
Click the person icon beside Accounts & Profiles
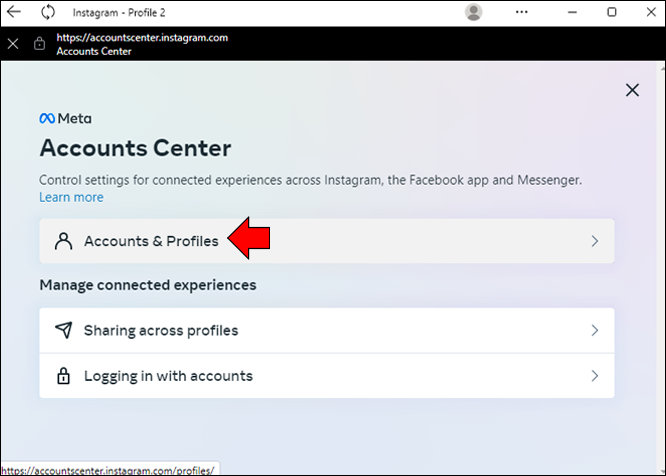[x=63, y=241]
